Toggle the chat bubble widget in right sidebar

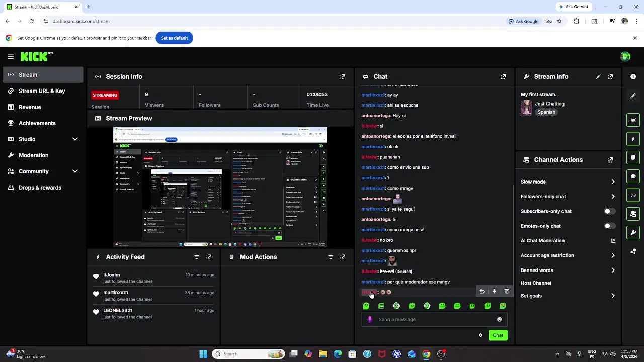[633, 176]
